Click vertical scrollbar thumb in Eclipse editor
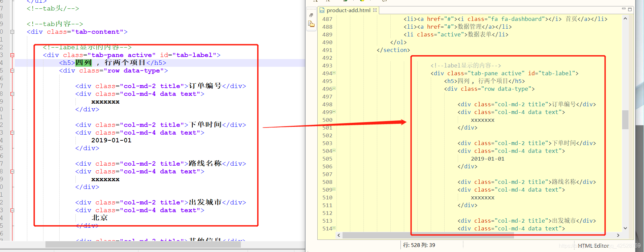The width and height of the screenshot is (644, 252). [625, 119]
